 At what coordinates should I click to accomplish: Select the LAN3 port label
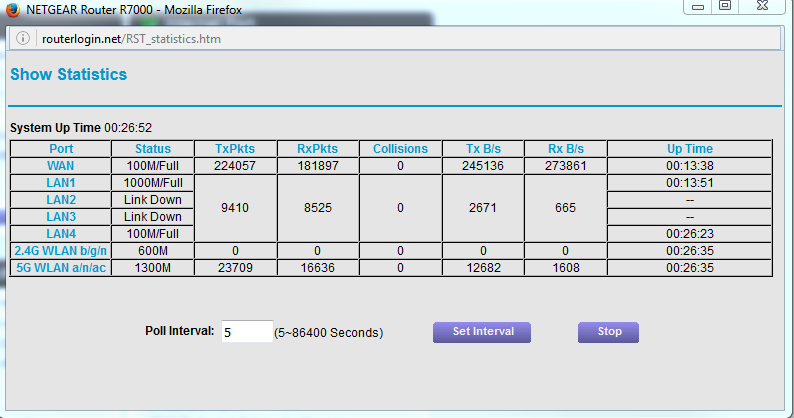click(x=61, y=217)
